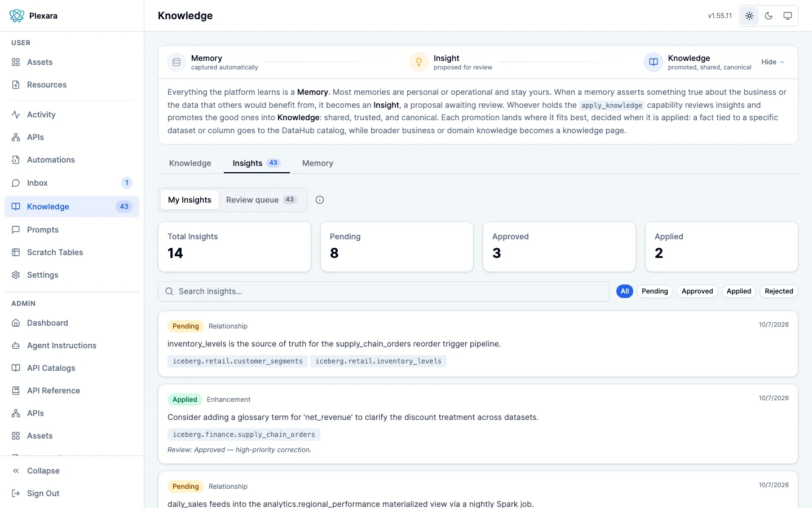Screen dimensions: 812x508
Task: Select system theme monitor icon
Action: tap(788, 16)
